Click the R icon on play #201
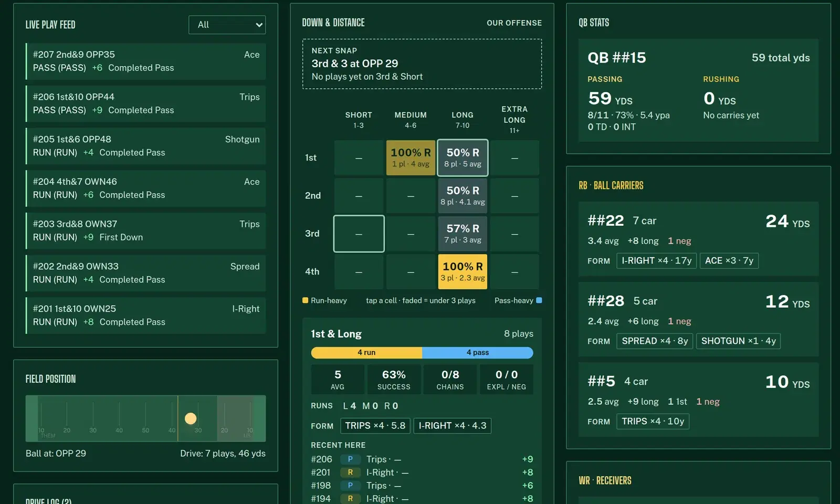 [350, 472]
